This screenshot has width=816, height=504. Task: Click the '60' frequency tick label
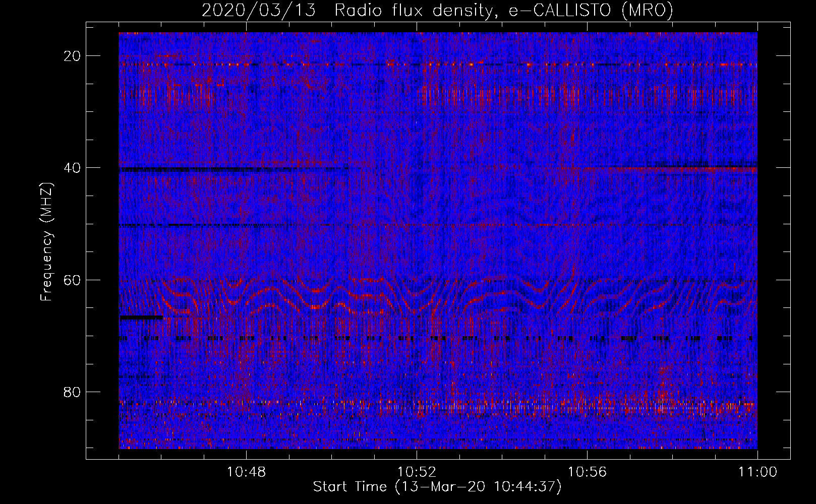point(73,280)
